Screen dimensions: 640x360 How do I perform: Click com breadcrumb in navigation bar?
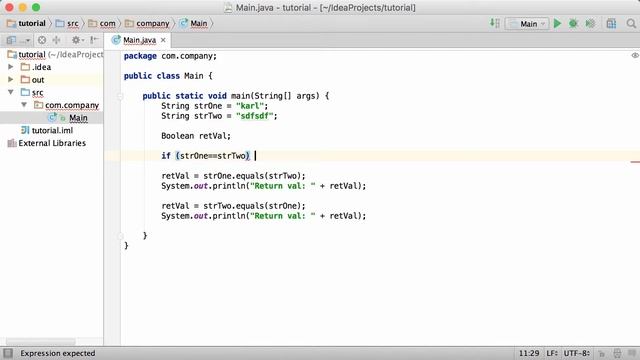(102, 24)
